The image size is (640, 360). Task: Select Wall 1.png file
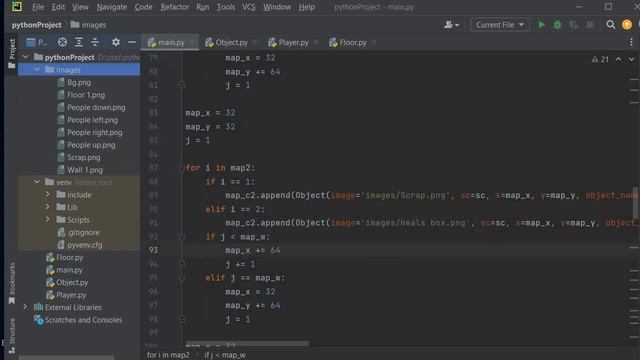click(x=85, y=170)
